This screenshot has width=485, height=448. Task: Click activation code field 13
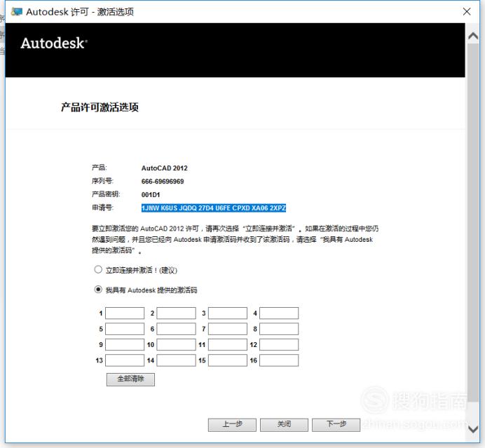[125, 360]
